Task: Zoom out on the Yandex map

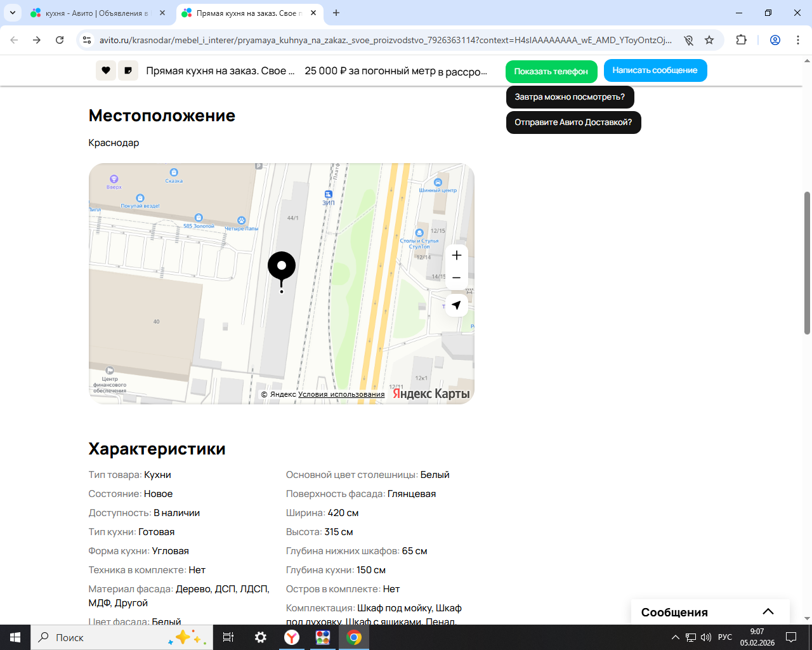Action: coord(457,278)
